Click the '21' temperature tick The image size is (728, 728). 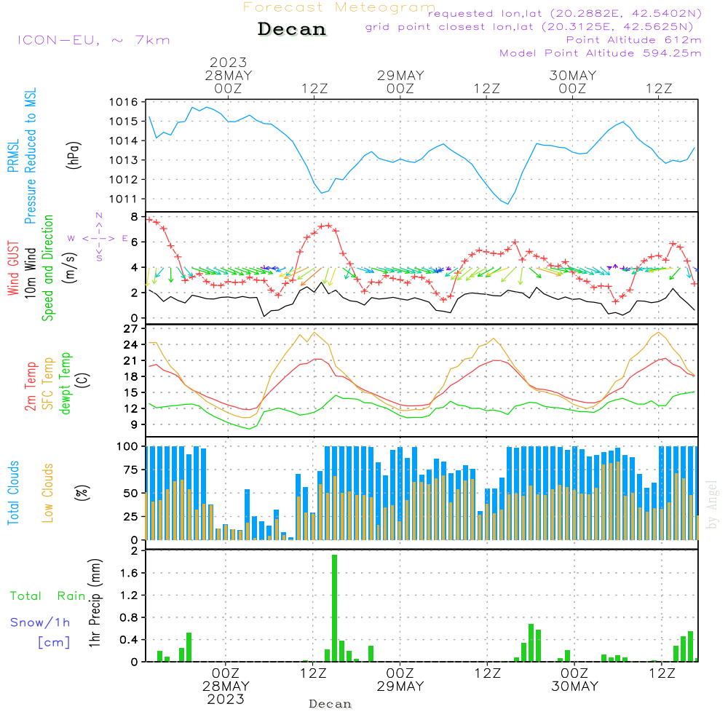131,361
